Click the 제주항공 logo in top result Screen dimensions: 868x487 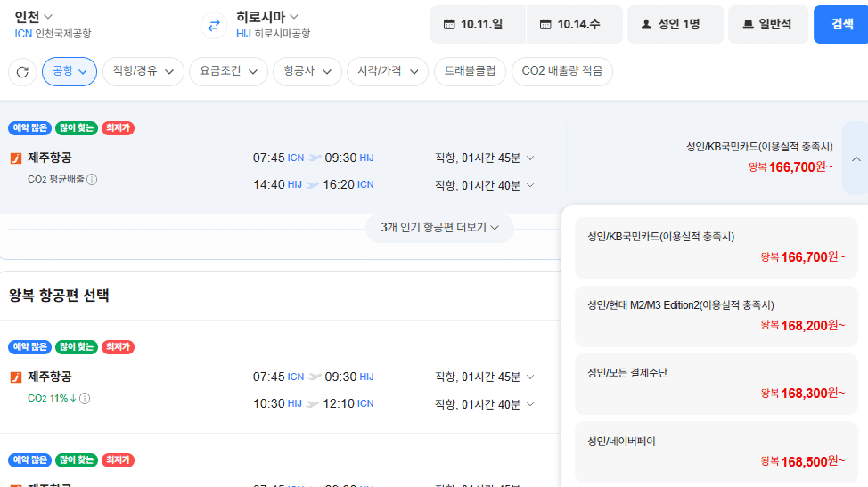(x=16, y=158)
